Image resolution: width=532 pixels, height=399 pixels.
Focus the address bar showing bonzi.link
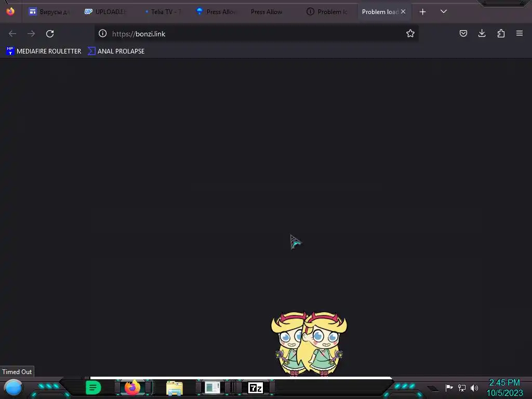(x=256, y=34)
